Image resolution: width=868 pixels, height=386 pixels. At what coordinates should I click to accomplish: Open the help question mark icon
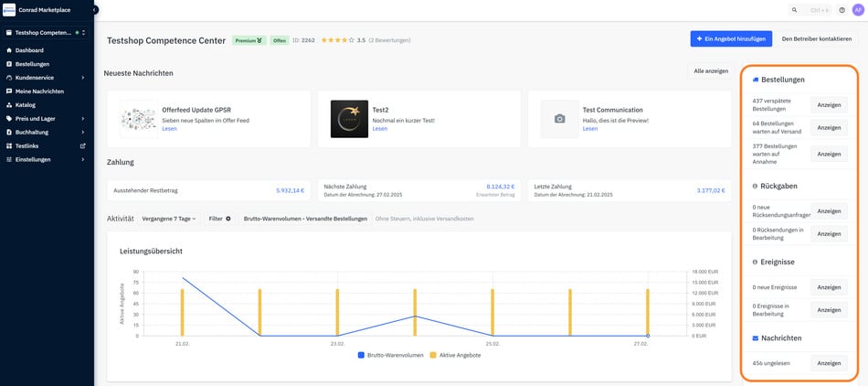point(842,10)
